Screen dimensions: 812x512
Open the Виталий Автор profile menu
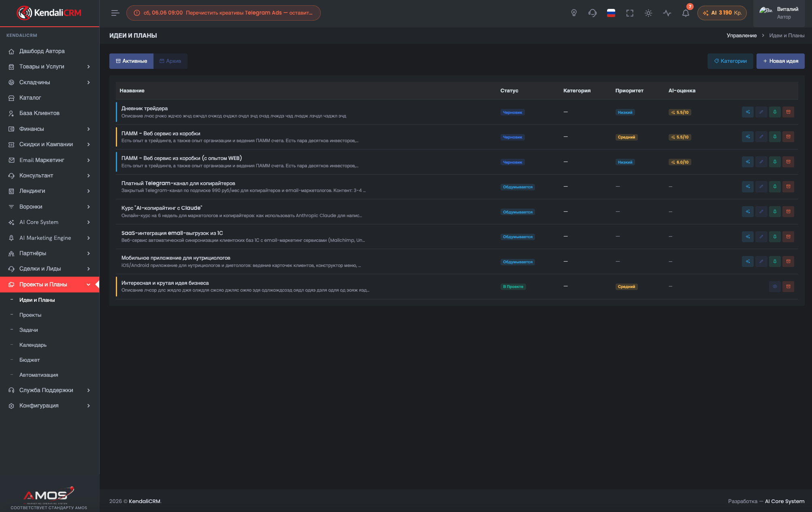(779, 13)
